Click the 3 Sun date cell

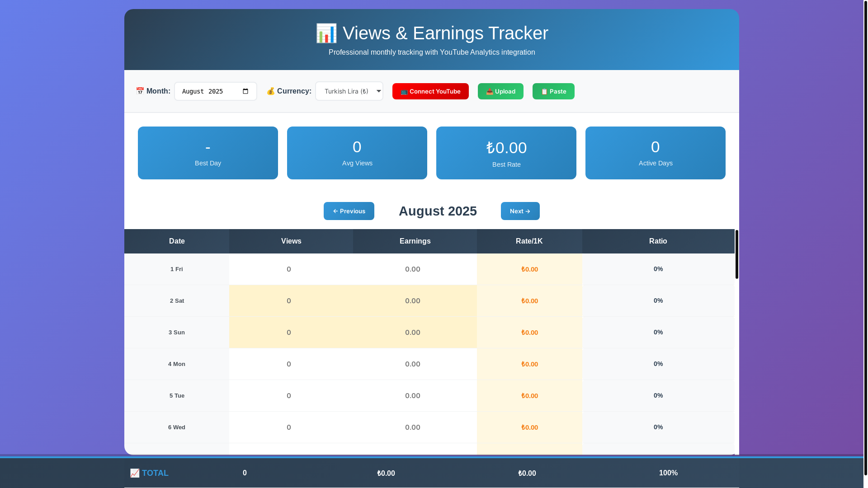point(177,333)
